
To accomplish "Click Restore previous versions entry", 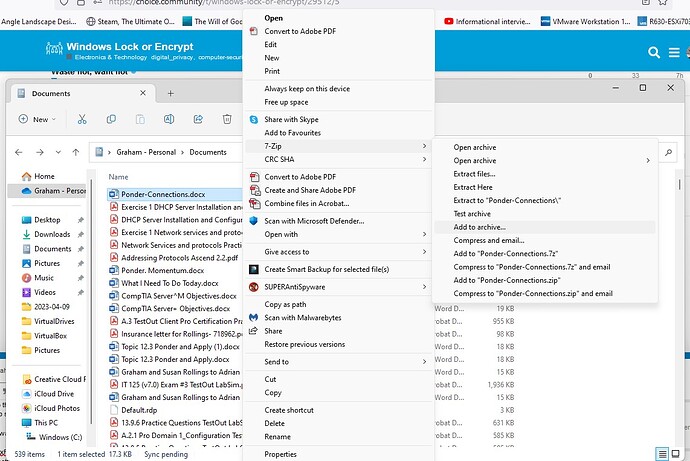I will pyautogui.click(x=305, y=344).
